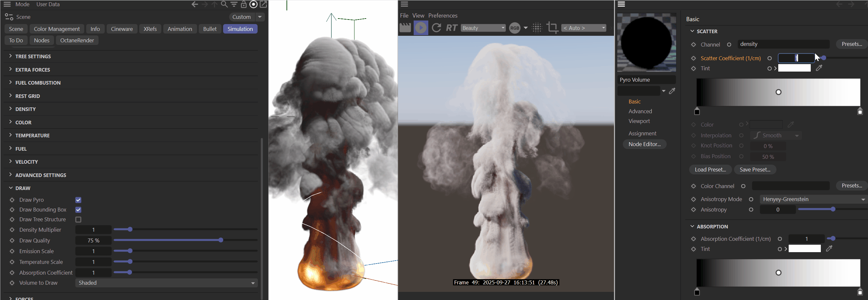Click the back arrow in attributes panel
Screen dimensions: 868x300
point(194,4)
